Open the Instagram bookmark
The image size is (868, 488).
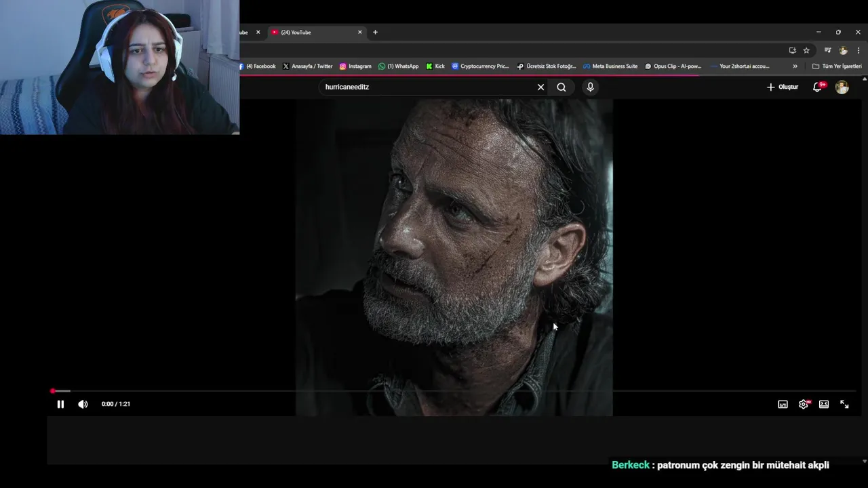point(355,66)
